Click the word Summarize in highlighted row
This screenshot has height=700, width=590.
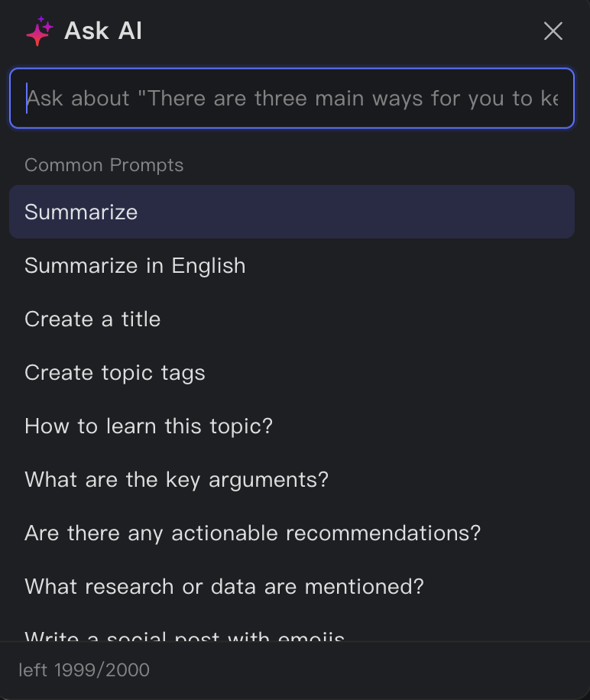(x=81, y=212)
